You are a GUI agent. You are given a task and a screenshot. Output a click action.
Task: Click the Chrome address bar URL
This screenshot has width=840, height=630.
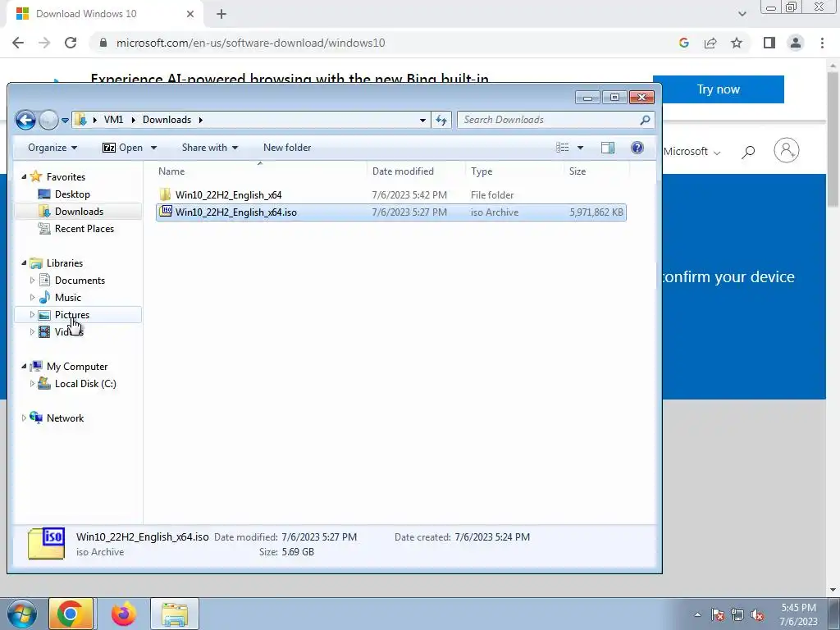pyautogui.click(x=250, y=43)
